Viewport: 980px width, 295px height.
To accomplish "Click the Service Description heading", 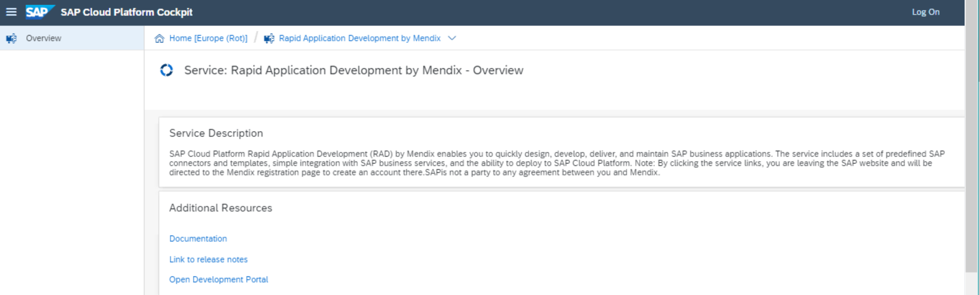I will tap(216, 133).
